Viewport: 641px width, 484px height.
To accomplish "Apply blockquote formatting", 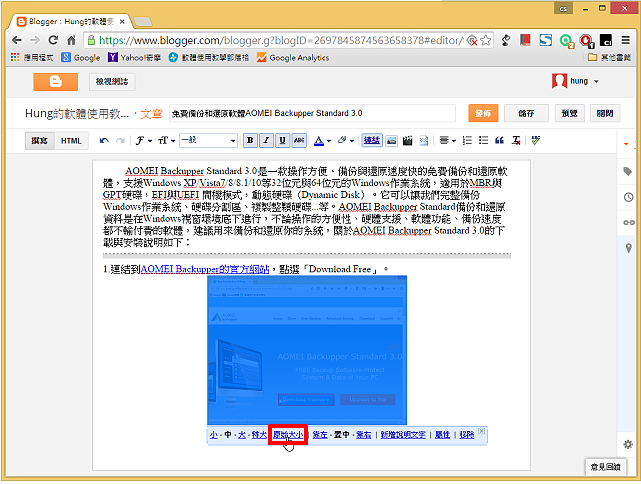I will (x=499, y=141).
